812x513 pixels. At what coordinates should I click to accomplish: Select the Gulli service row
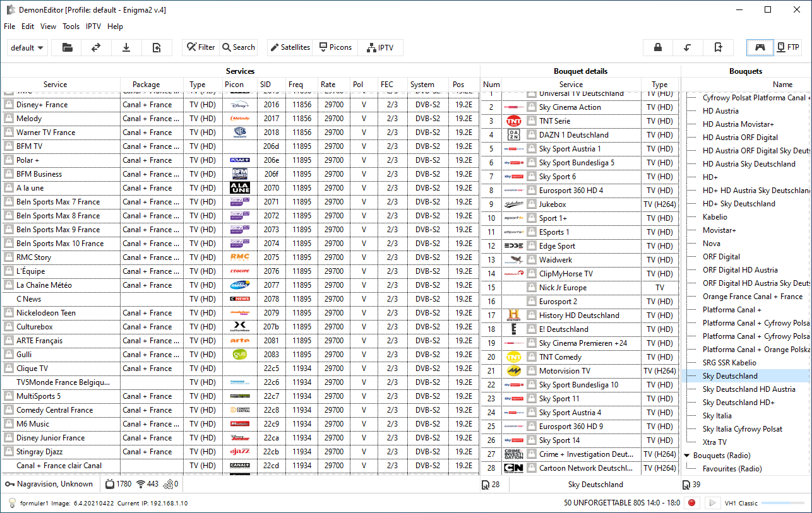240,355
